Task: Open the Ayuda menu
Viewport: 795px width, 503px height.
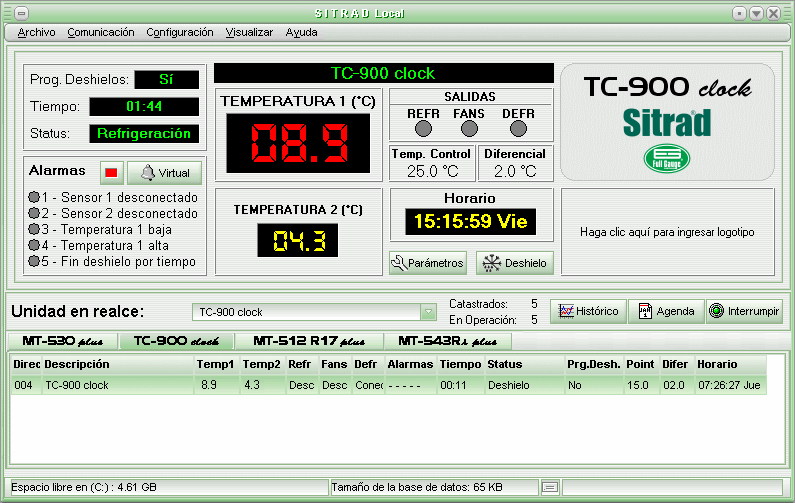Action: click(x=302, y=32)
